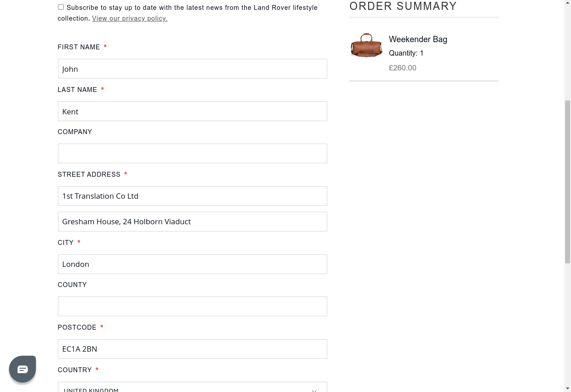Tick the Subscribe to news checkbox

[x=61, y=7]
